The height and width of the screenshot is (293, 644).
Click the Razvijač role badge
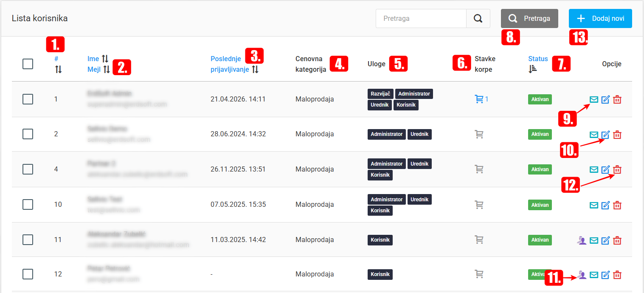point(380,93)
